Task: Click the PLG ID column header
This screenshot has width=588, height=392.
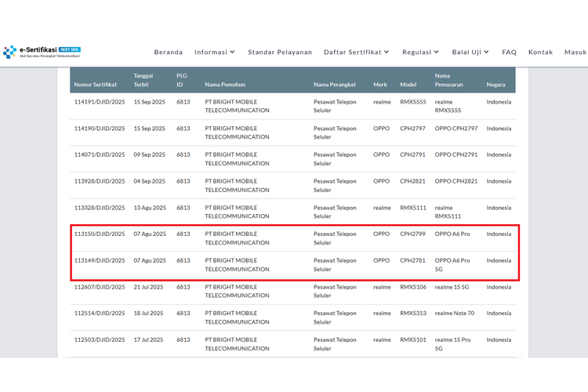Action: [x=182, y=80]
